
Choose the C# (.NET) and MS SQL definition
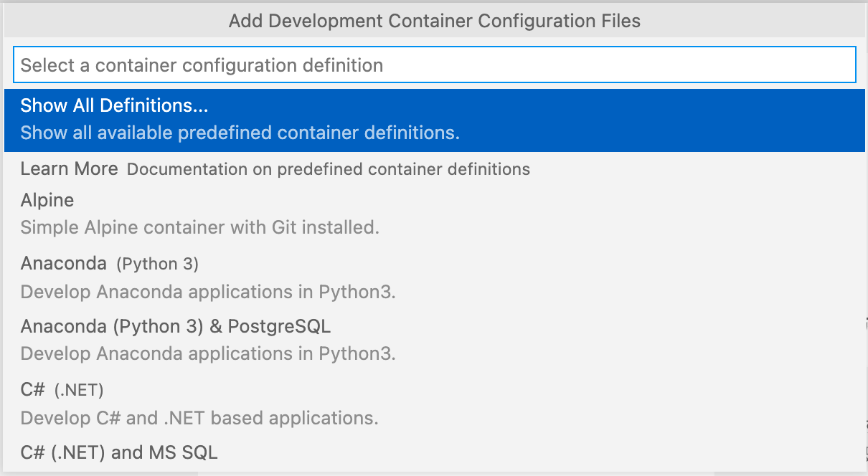[x=119, y=452]
